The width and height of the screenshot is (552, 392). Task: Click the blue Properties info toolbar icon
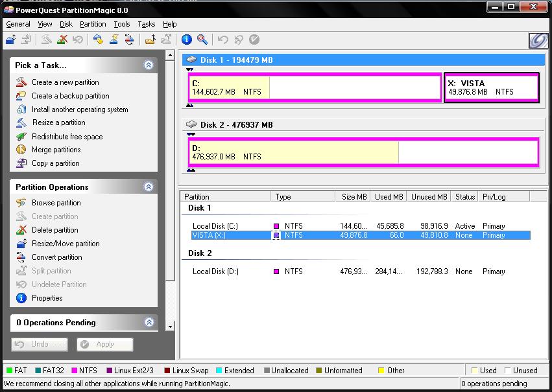point(187,40)
